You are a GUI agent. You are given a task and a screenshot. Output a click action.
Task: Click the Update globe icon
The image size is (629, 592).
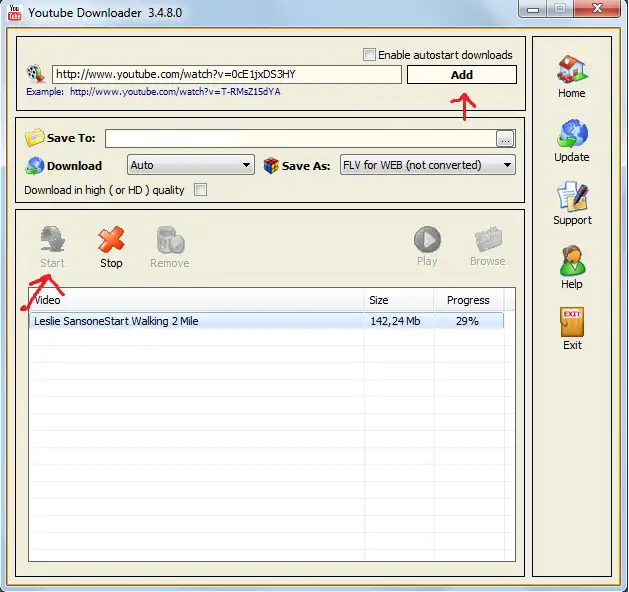click(572, 137)
